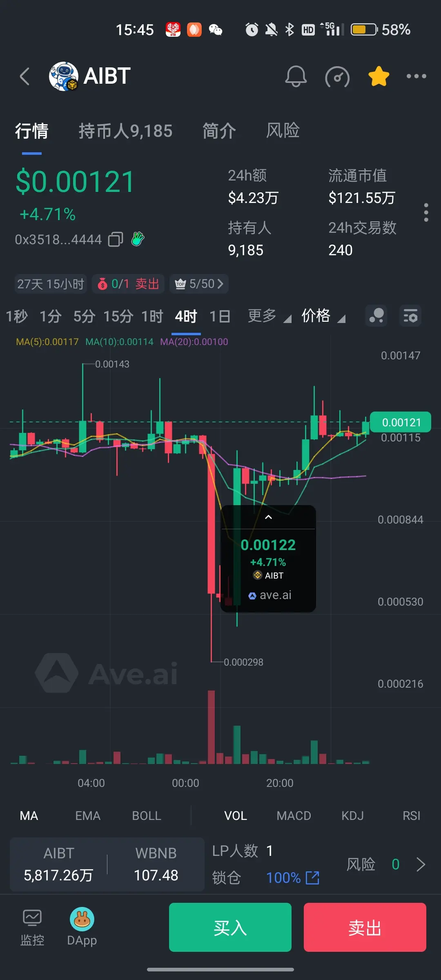This screenshot has width=441, height=980.
Task: Open the speedometer gauge icon
Action: pos(337,77)
